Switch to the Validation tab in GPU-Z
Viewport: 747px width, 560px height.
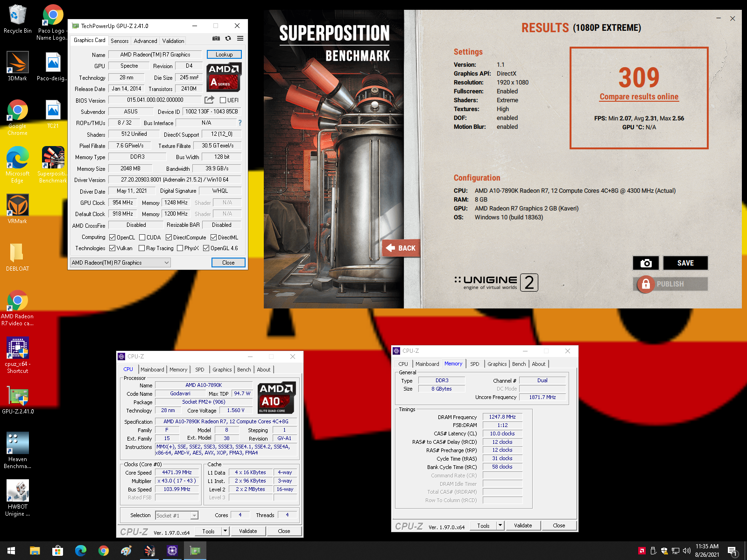tap(173, 41)
